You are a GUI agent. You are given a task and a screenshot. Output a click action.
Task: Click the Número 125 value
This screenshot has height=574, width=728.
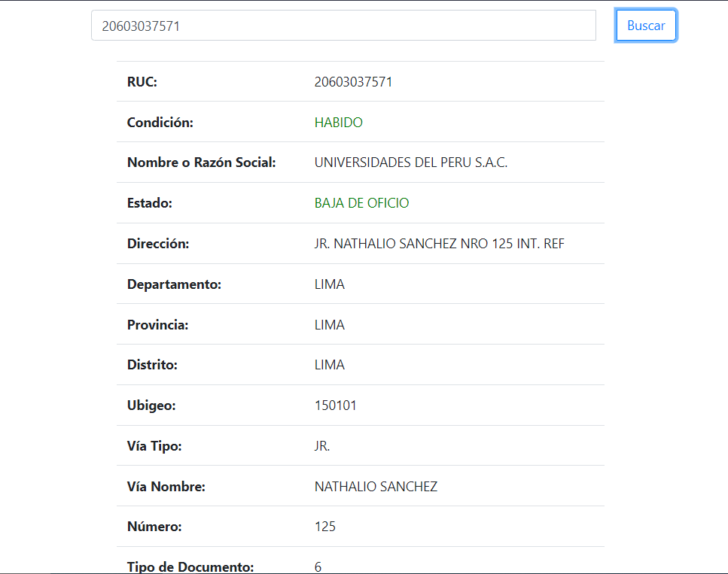coord(324,527)
